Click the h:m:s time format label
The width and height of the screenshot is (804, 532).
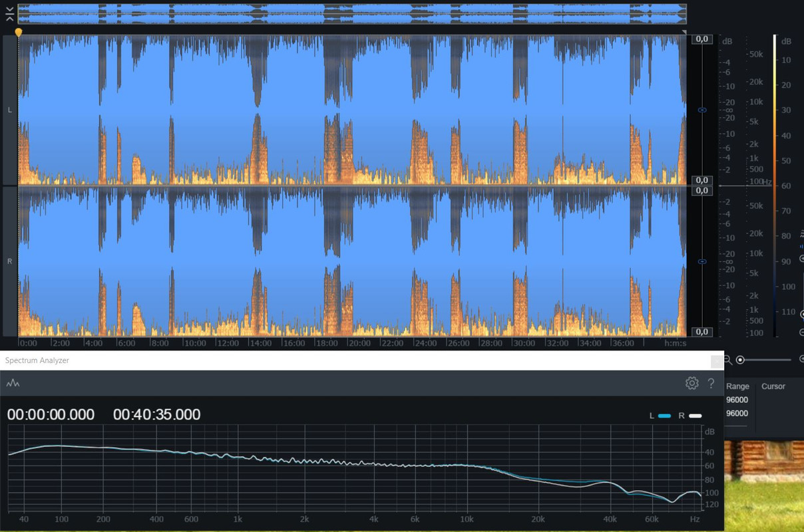point(675,343)
